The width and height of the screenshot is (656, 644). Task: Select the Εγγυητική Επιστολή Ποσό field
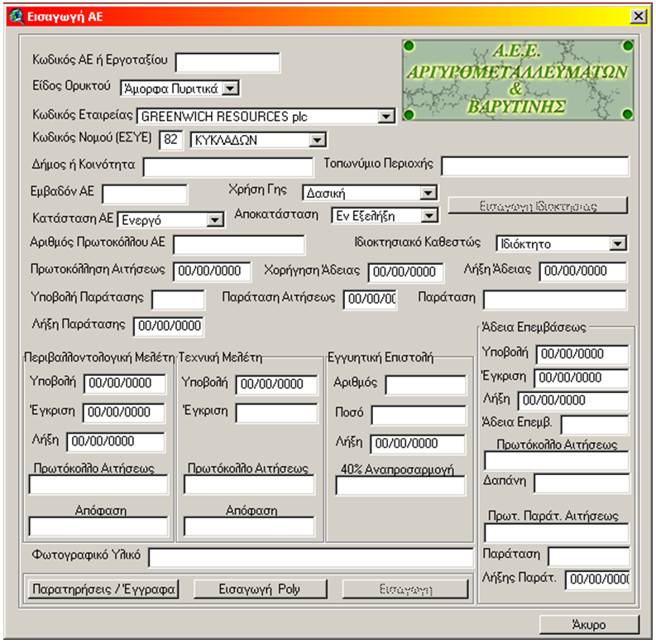(x=418, y=415)
